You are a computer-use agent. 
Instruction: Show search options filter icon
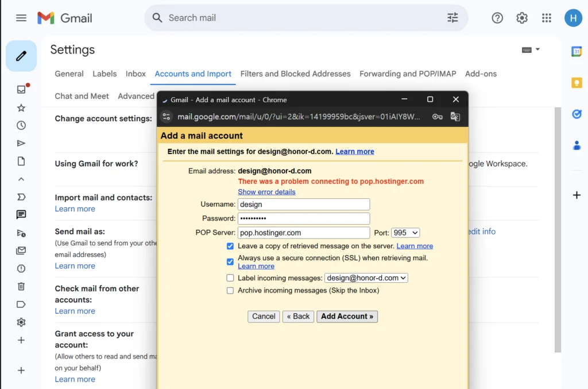click(x=452, y=18)
